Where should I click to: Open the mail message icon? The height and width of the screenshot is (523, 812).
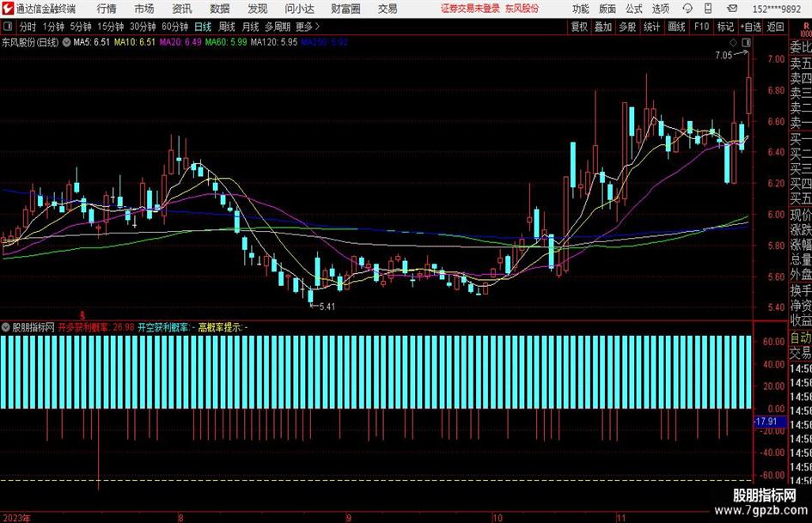coord(732,9)
